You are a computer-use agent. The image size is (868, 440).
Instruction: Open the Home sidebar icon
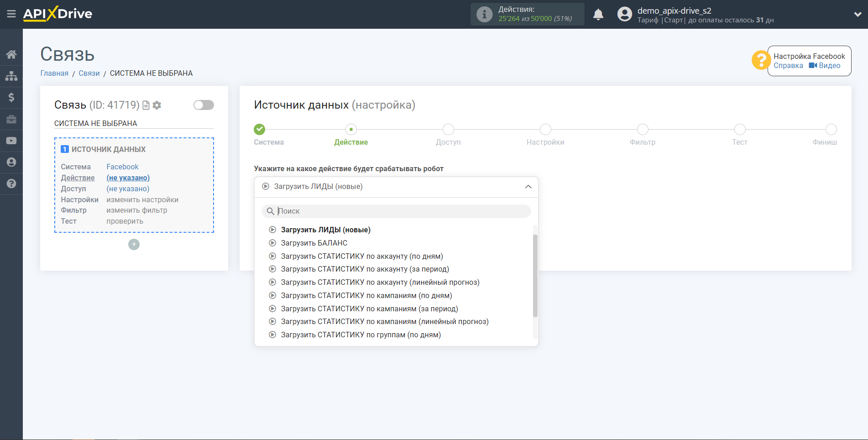[11, 54]
